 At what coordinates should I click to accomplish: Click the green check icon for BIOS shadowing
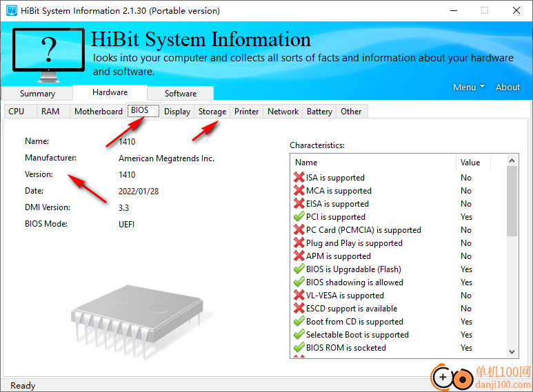pos(299,282)
